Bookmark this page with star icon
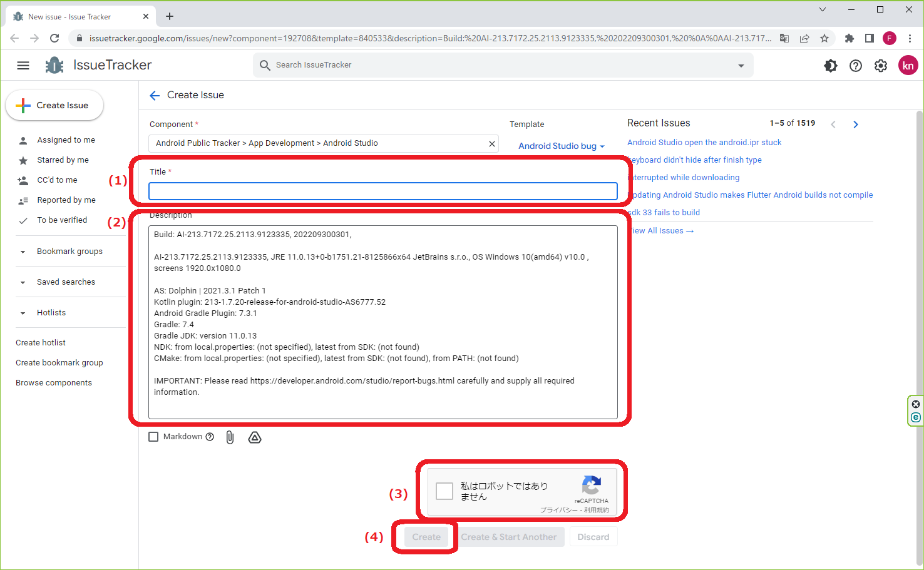The height and width of the screenshot is (570, 924). coord(824,38)
